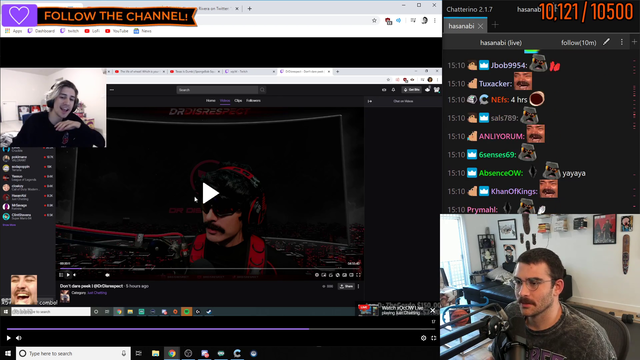The width and height of the screenshot is (640, 360).
Task: Click username AbsenceOW in chat
Action: [x=500, y=173]
